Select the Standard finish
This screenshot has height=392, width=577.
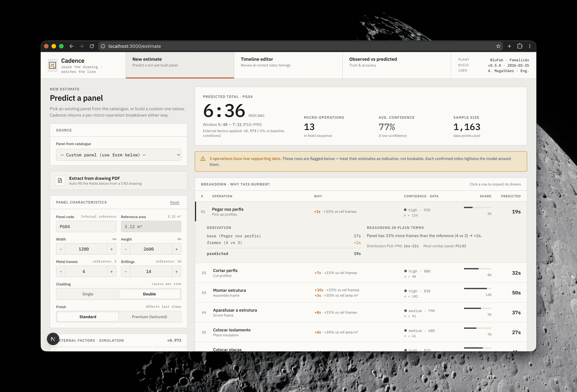point(88,317)
